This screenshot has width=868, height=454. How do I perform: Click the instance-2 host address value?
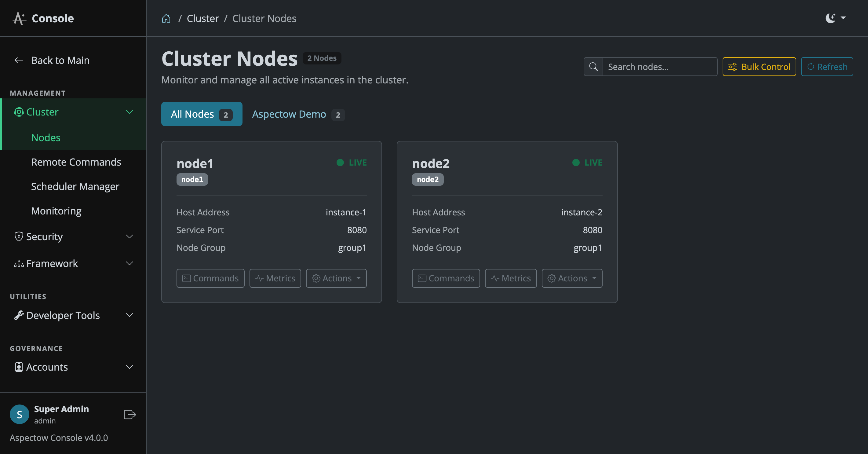coord(582,212)
